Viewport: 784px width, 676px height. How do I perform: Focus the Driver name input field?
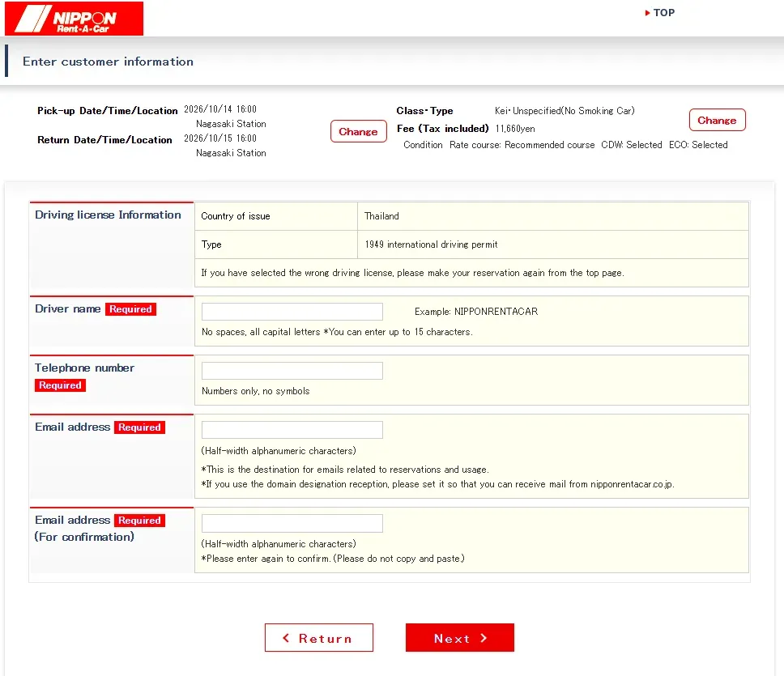coord(292,311)
